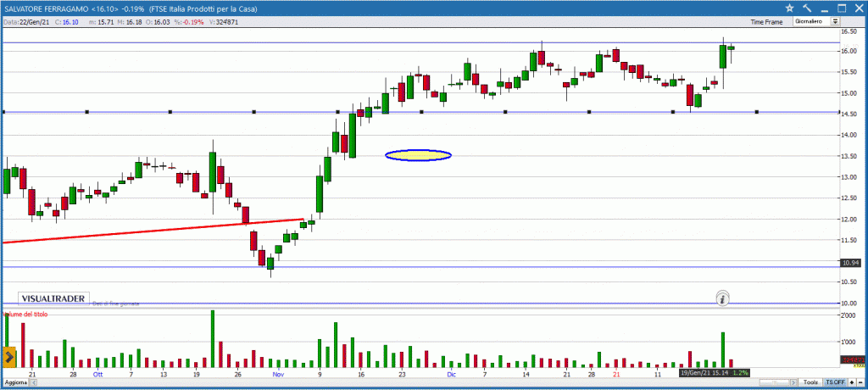The image size is (868, 390).
Task: Toggle the TS OFF button
Action: tap(835, 383)
